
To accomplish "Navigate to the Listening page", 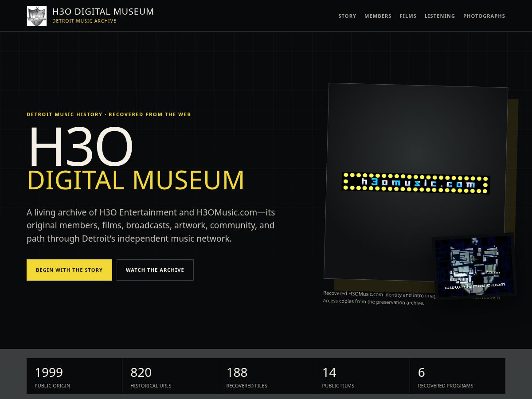I will point(440,16).
